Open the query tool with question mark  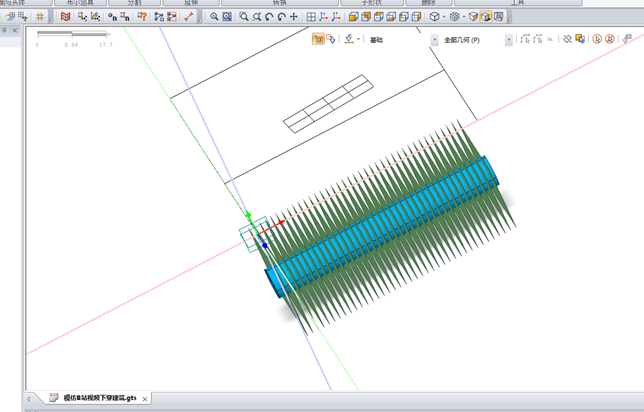click(x=142, y=17)
